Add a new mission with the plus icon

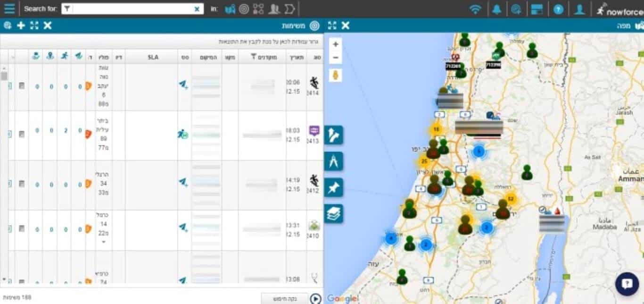tap(21, 25)
